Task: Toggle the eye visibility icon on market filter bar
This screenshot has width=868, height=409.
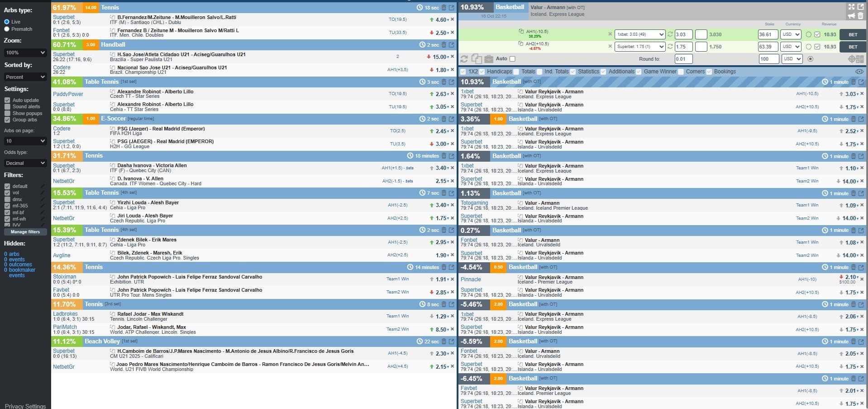Action: click(858, 72)
